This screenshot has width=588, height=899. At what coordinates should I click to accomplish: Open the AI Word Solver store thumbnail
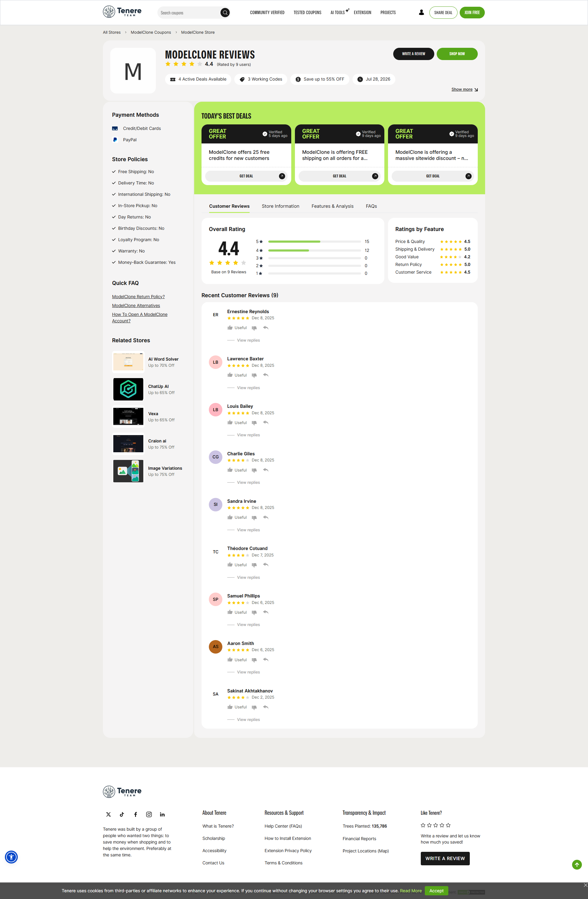[128, 362]
